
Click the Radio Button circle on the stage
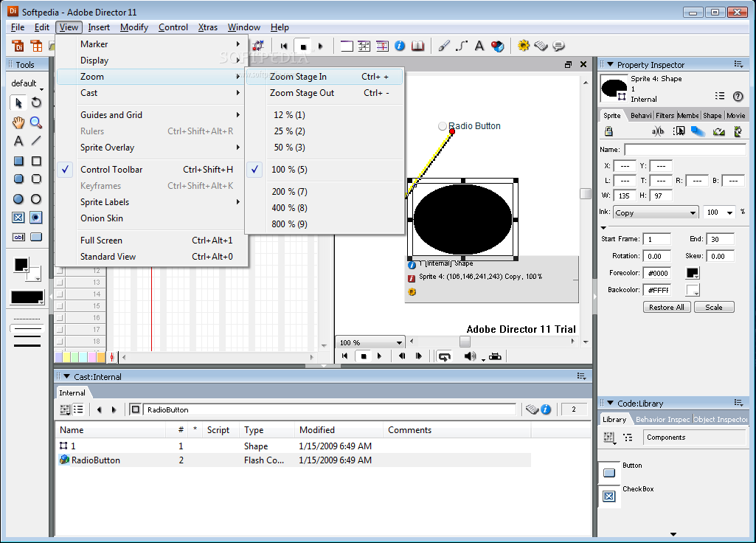coord(442,126)
